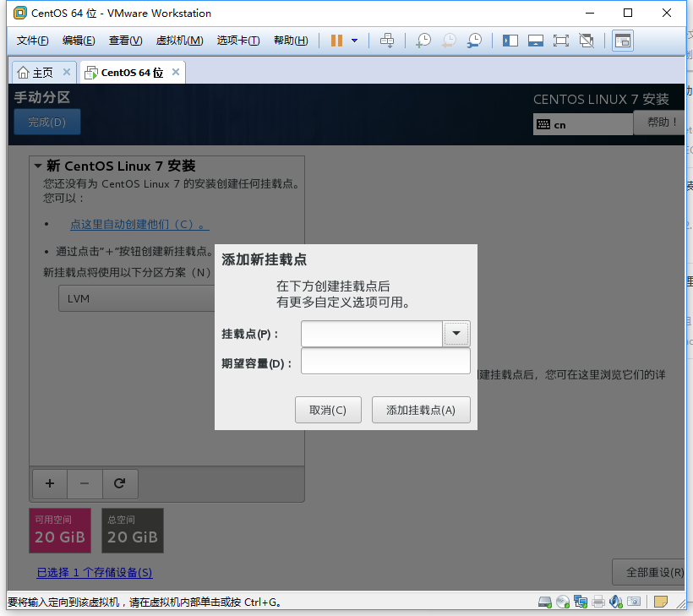Open the snapshot manager icon
This screenshot has width=693, height=616.
pyautogui.click(x=475, y=41)
